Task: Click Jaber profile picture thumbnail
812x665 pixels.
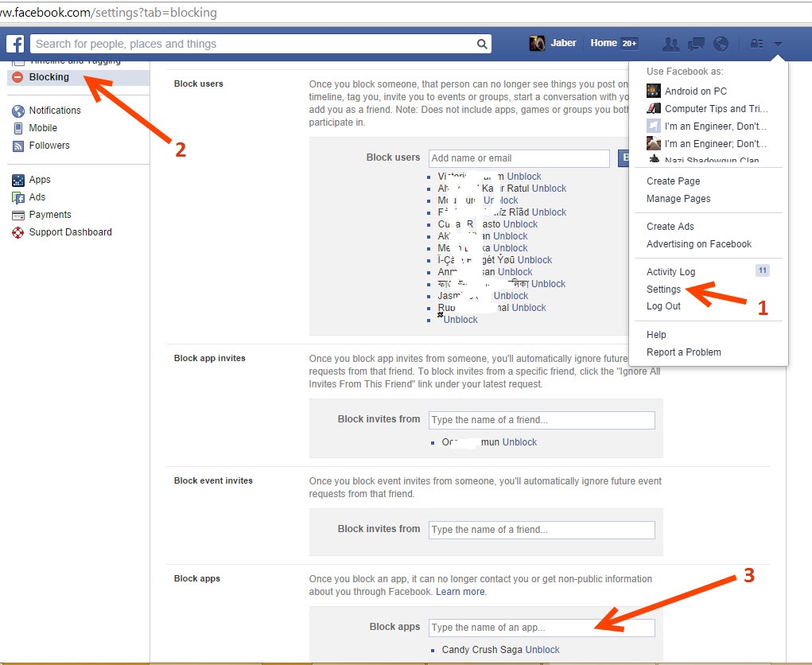Action: (538, 44)
